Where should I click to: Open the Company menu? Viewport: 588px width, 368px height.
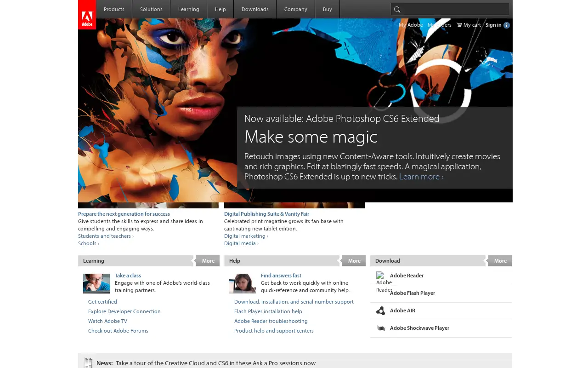296,9
